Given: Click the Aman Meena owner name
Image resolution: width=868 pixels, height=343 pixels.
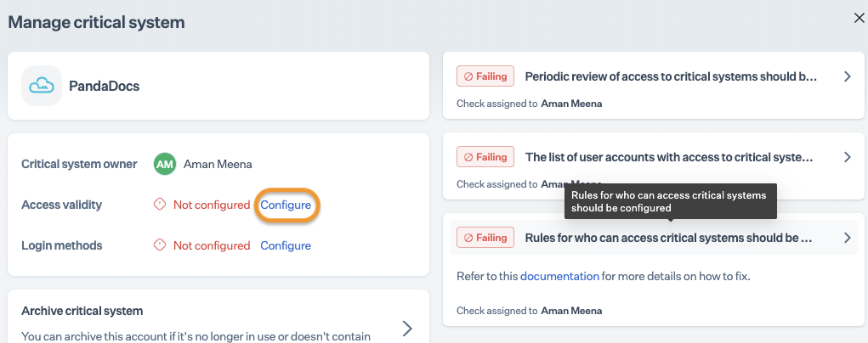Looking at the screenshot, I should tap(218, 164).
